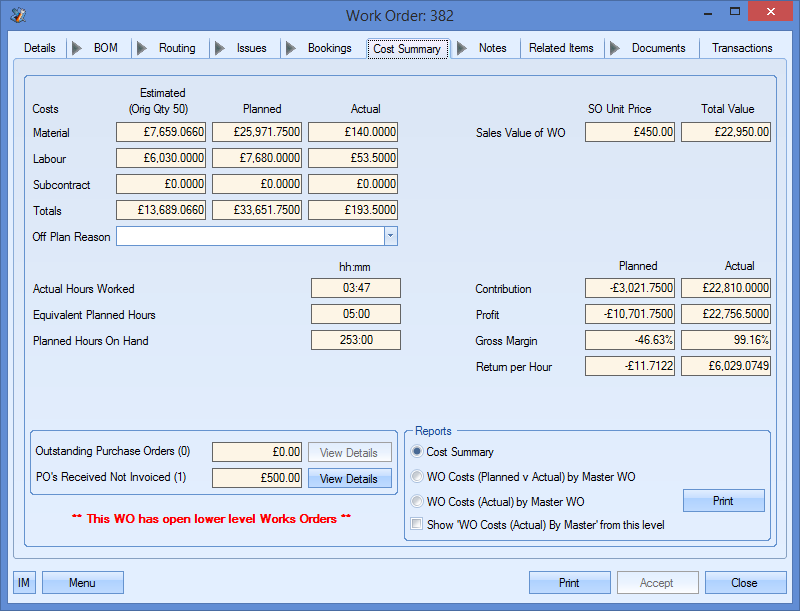Open the Menu button at the bottom
Image resolution: width=800 pixels, height=611 pixels.
pyautogui.click(x=82, y=583)
